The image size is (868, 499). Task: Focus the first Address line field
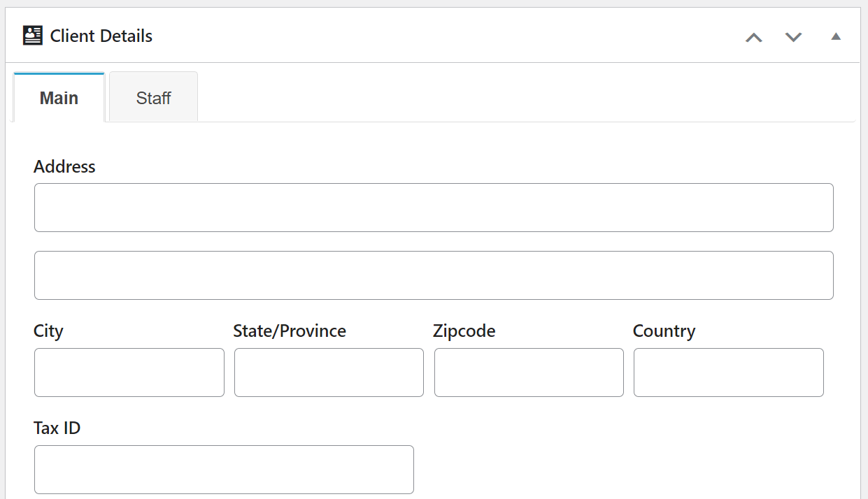tap(434, 208)
